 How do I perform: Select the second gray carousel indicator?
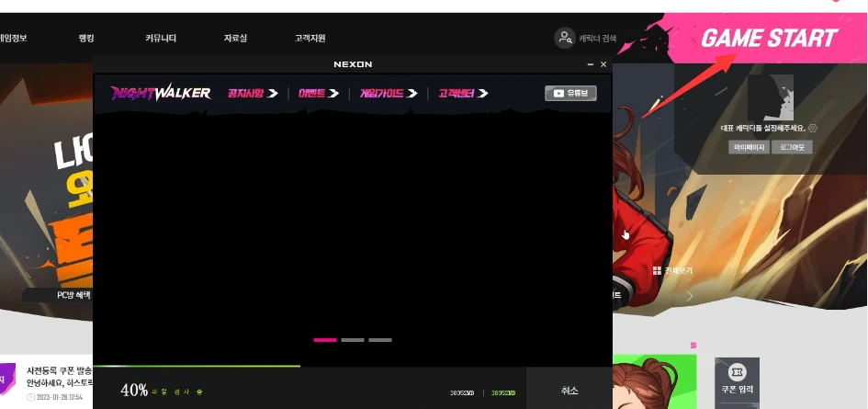[x=353, y=340]
